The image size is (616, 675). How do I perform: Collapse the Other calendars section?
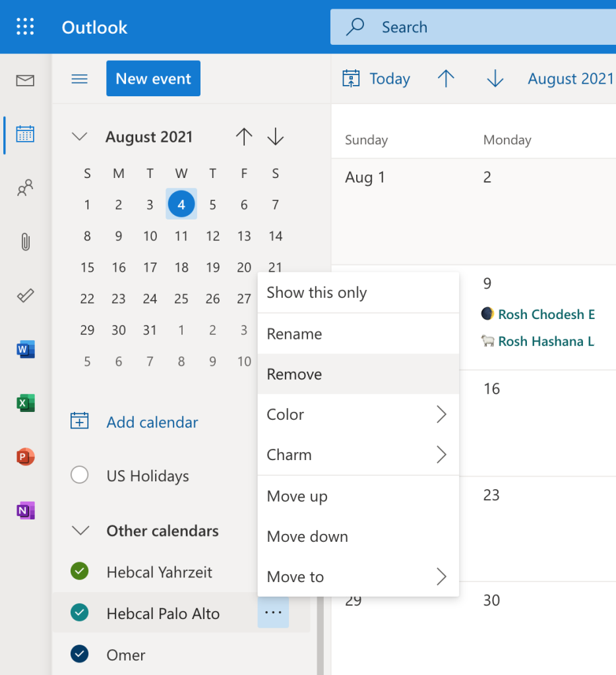tap(79, 530)
